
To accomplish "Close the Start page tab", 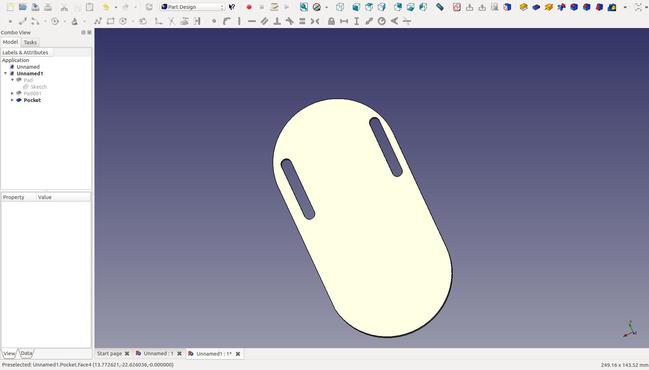I will point(127,353).
